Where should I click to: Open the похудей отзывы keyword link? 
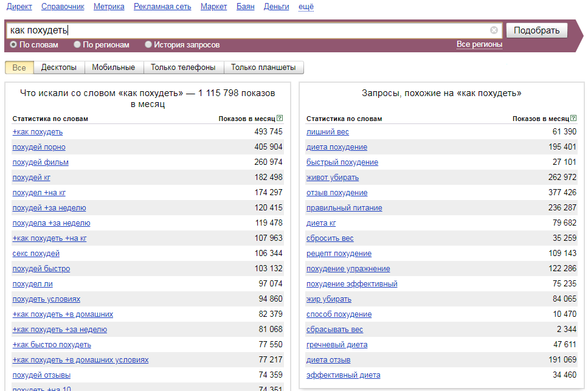coord(41,375)
